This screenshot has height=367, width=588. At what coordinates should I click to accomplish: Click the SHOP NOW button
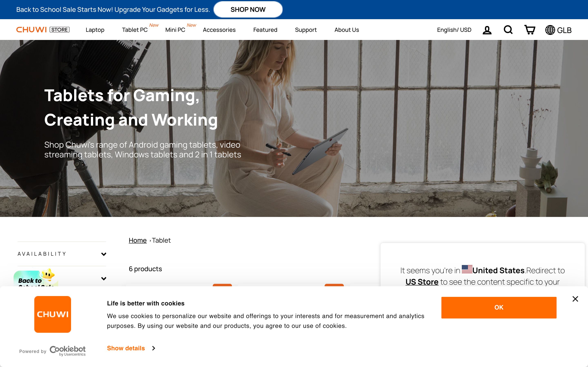248,9
